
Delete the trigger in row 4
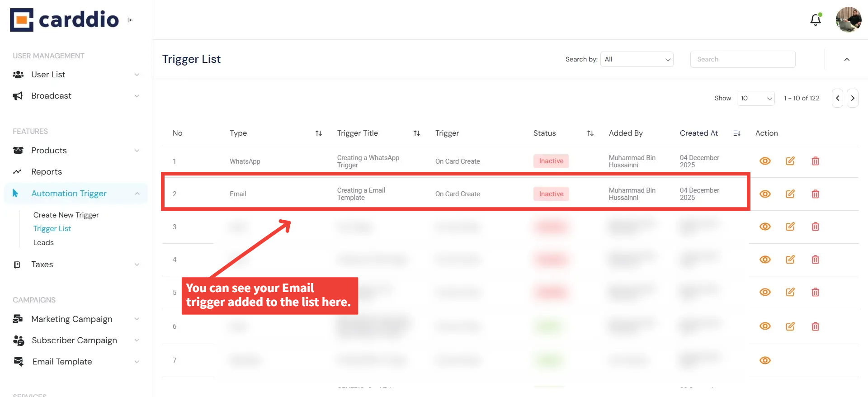click(x=816, y=260)
